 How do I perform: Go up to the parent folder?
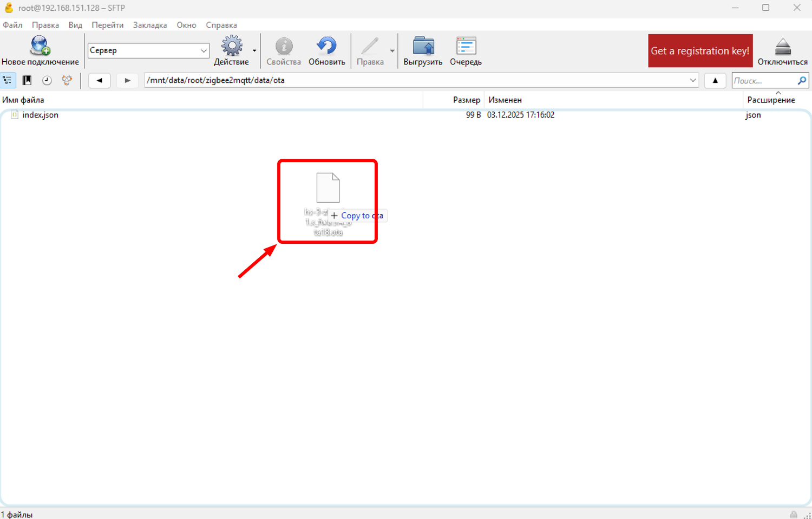click(715, 80)
